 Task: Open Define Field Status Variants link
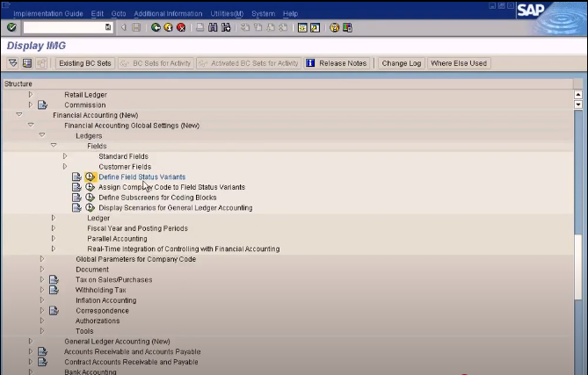(x=142, y=177)
